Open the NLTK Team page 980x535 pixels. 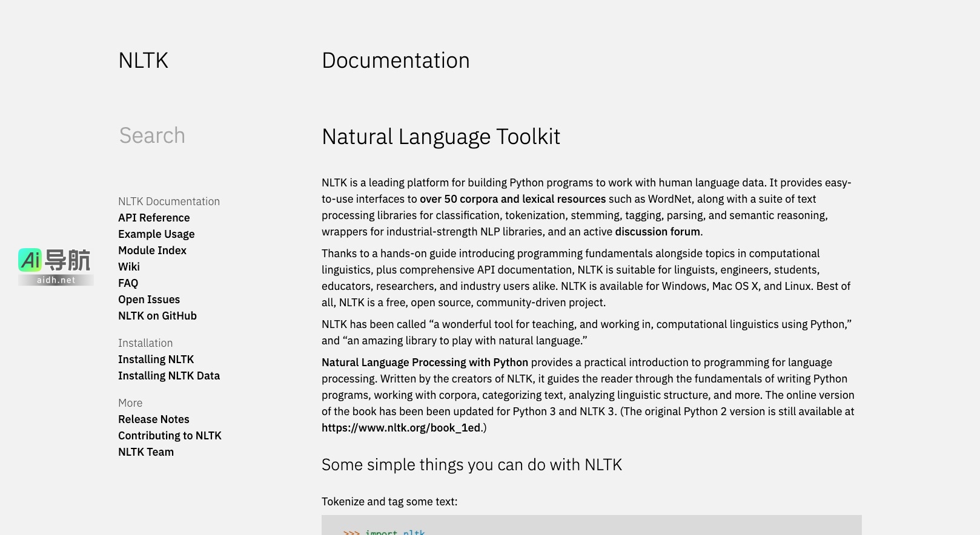(x=146, y=452)
